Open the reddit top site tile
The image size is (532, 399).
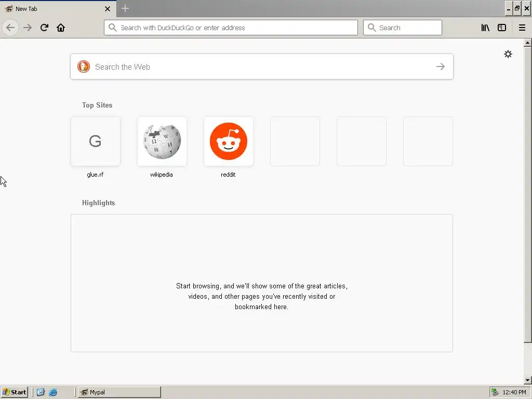pyautogui.click(x=229, y=141)
